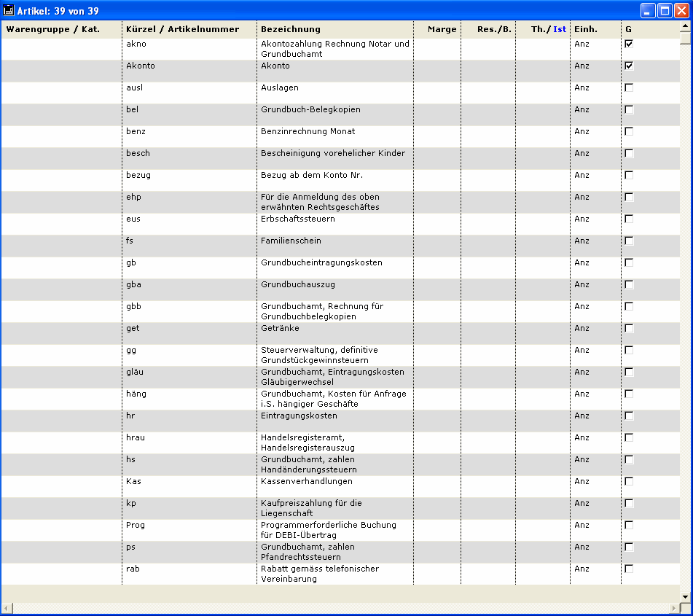This screenshot has width=693, height=616.
Task: Click the horizontal scrollbar left arrow
Action: 7,608
